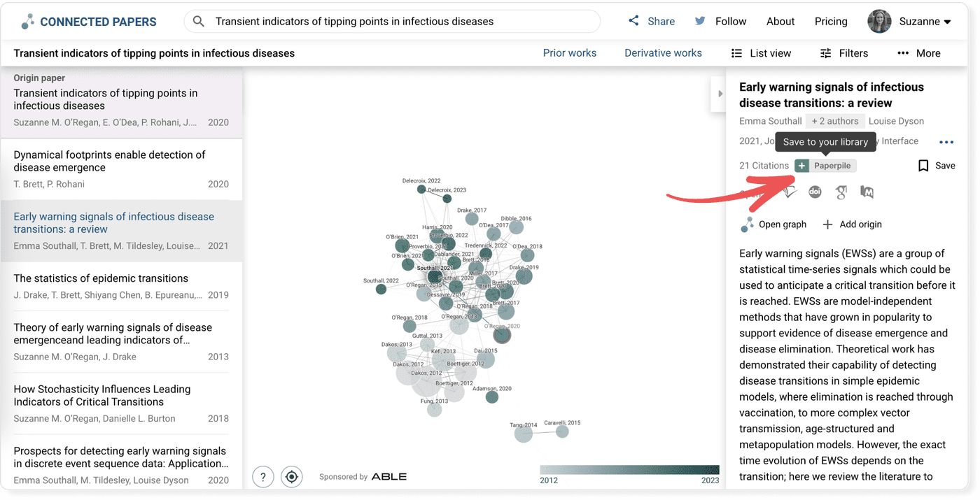Click Add origin

point(852,224)
